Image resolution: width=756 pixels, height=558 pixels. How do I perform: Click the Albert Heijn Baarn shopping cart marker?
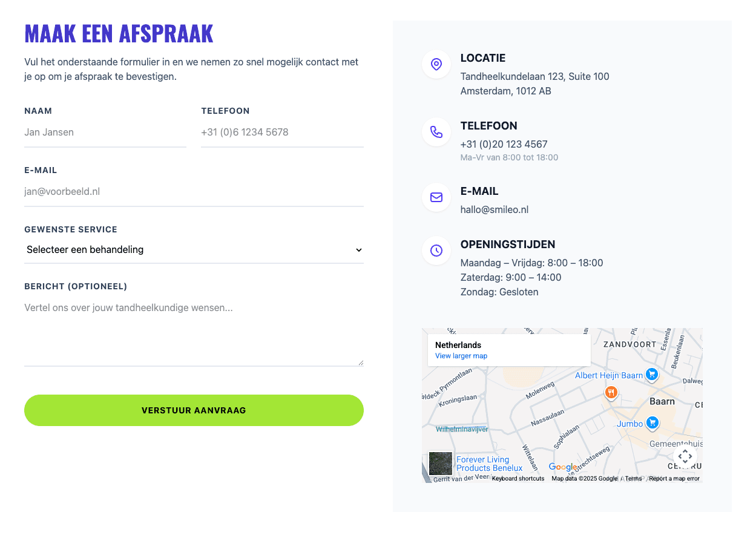[x=652, y=375]
